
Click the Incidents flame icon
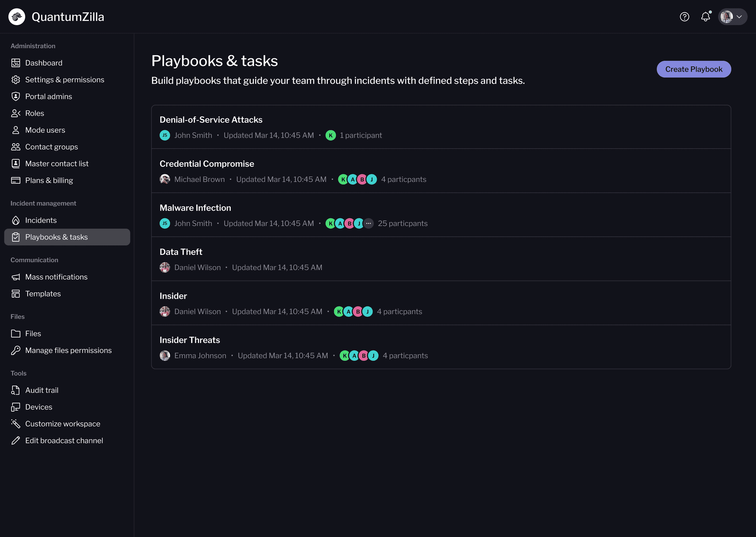tap(16, 221)
